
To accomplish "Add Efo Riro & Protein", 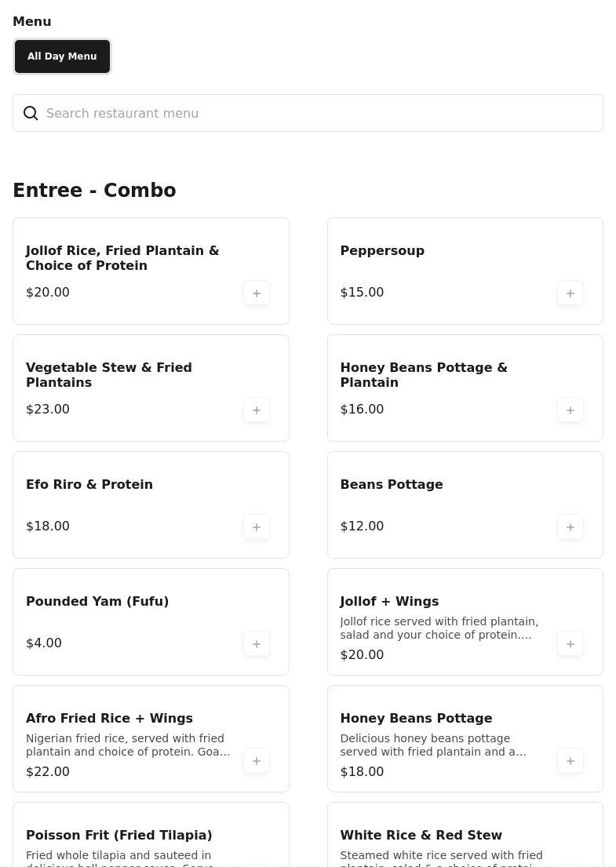I will pyautogui.click(x=257, y=527).
